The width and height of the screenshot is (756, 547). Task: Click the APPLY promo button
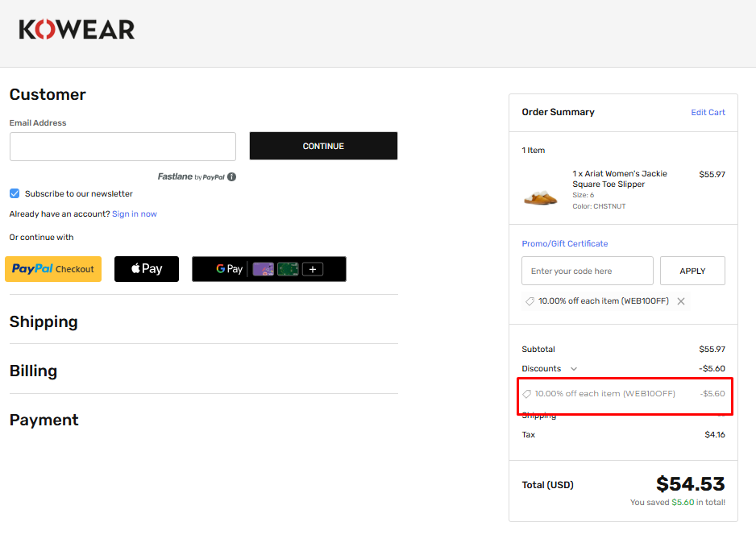click(692, 271)
